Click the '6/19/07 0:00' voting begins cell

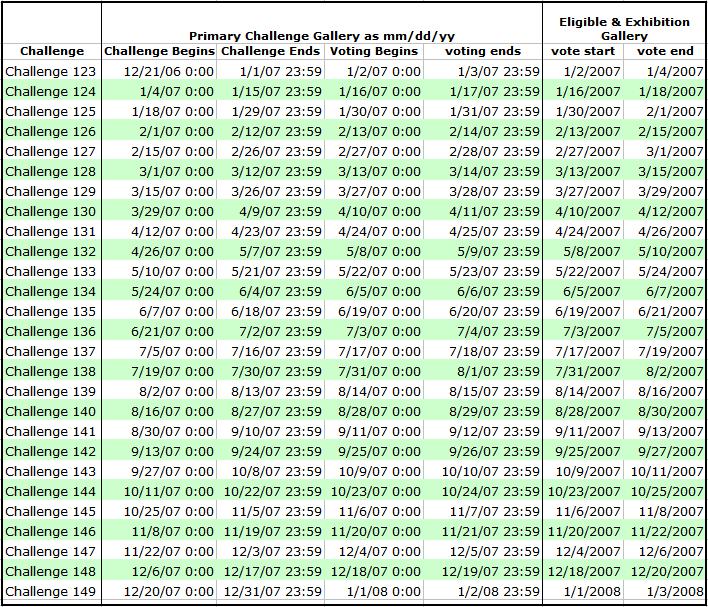(380, 312)
